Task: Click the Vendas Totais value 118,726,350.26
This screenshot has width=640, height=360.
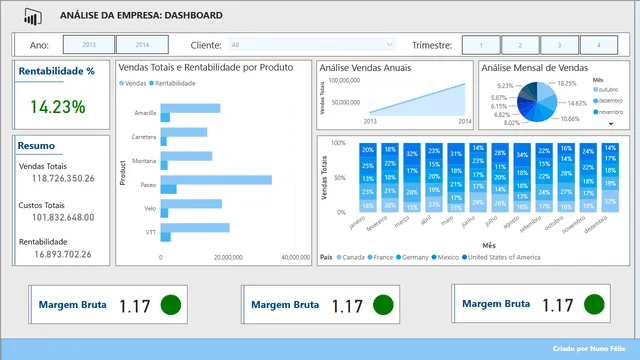Action: pos(63,178)
